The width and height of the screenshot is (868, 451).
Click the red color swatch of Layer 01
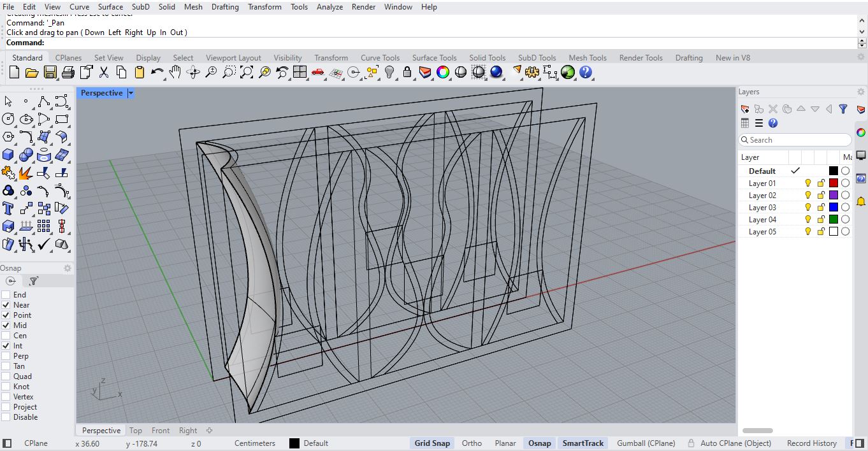pyautogui.click(x=833, y=183)
